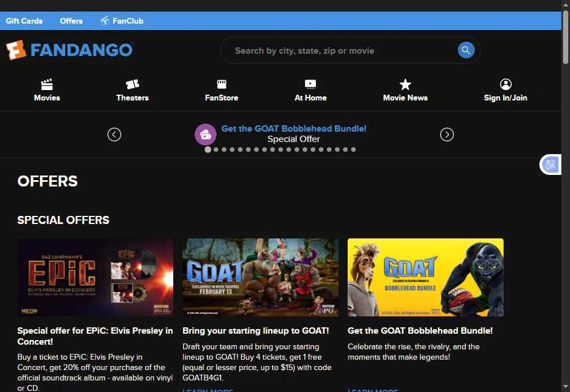Image resolution: width=570 pixels, height=392 pixels.
Task: Click the Theaters nav label
Action: pos(132,98)
